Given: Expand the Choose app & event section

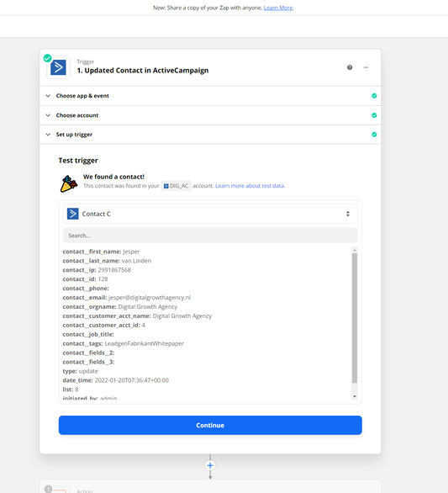Looking at the screenshot, I should pyautogui.click(x=210, y=96).
